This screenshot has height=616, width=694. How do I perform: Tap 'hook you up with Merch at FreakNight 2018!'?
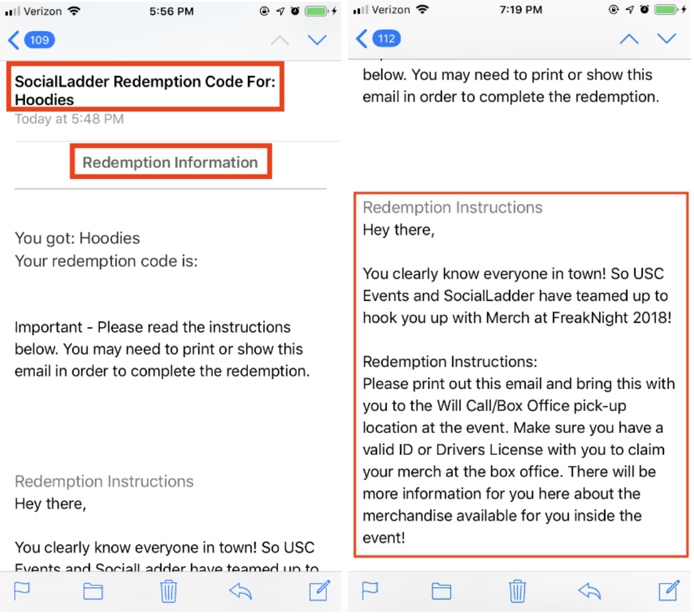(x=517, y=318)
